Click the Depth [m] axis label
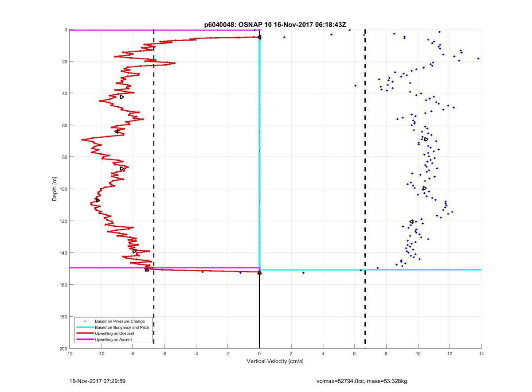 coord(55,189)
